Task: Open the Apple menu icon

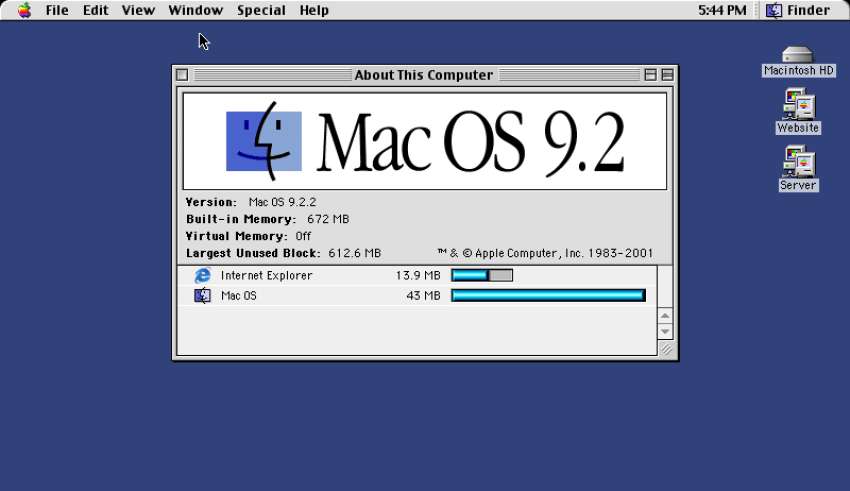Action: point(24,10)
